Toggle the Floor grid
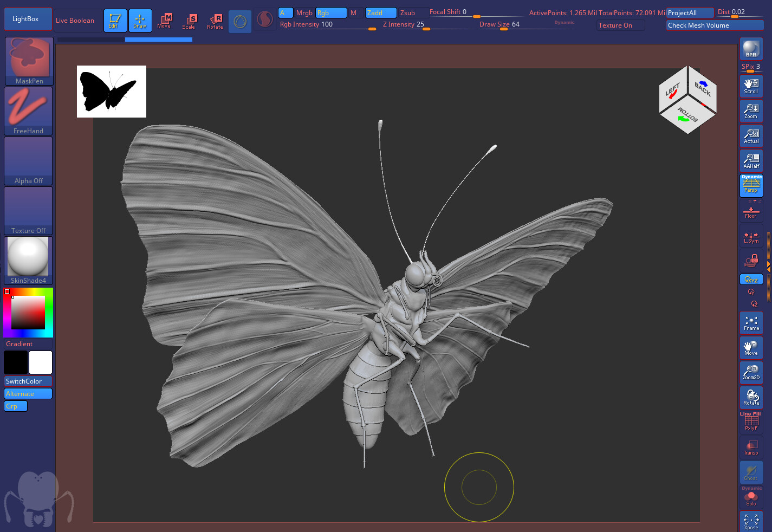Viewport: 772px width, 532px height. 751,211
